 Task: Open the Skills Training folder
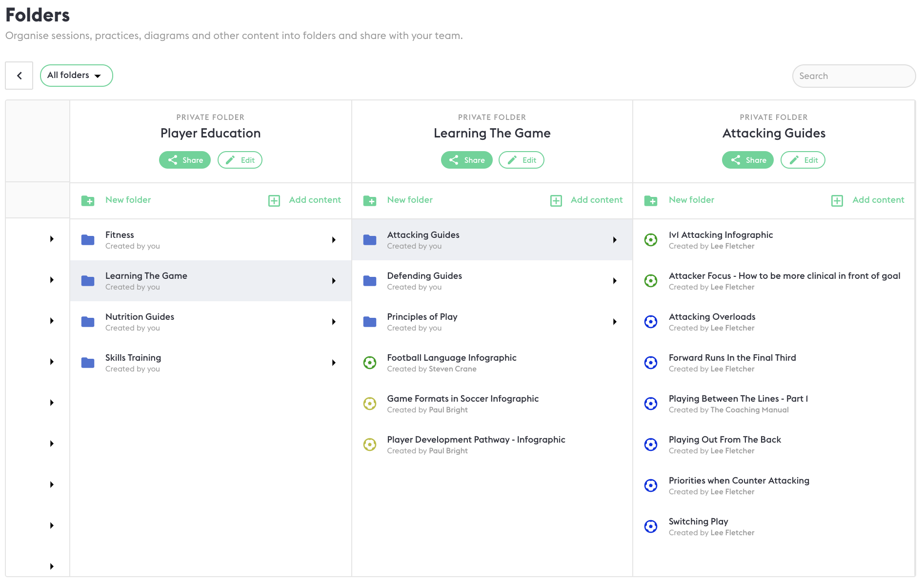(133, 363)
